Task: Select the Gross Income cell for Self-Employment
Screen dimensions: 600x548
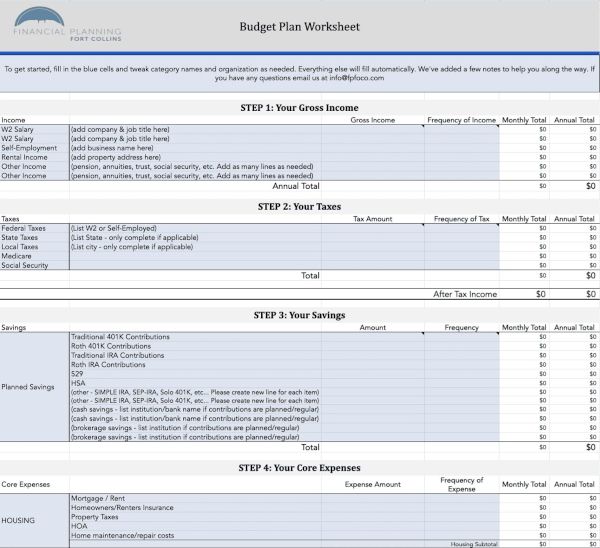Action: pyautogui.click(x=373, y=148)
